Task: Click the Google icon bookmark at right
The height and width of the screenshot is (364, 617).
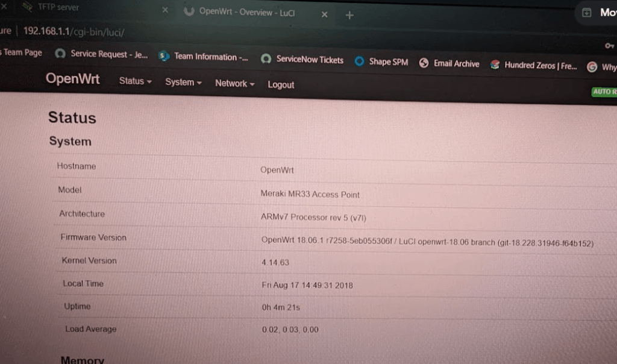Action: coord(592,67)
